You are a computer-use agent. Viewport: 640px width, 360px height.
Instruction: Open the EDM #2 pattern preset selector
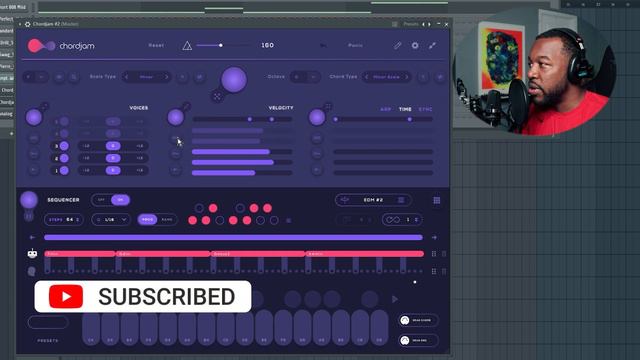[373, 200]
